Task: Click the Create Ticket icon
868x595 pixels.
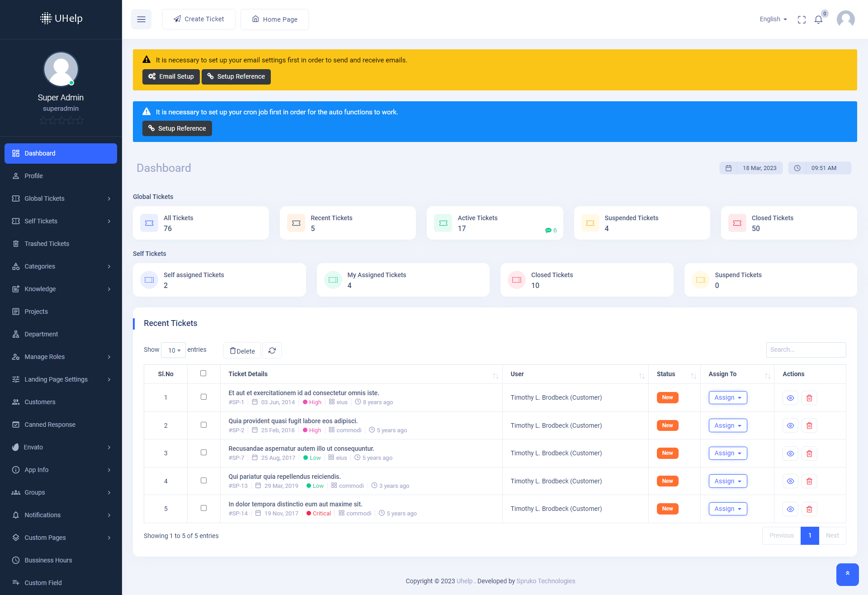Action: click(x=177, y=19)
